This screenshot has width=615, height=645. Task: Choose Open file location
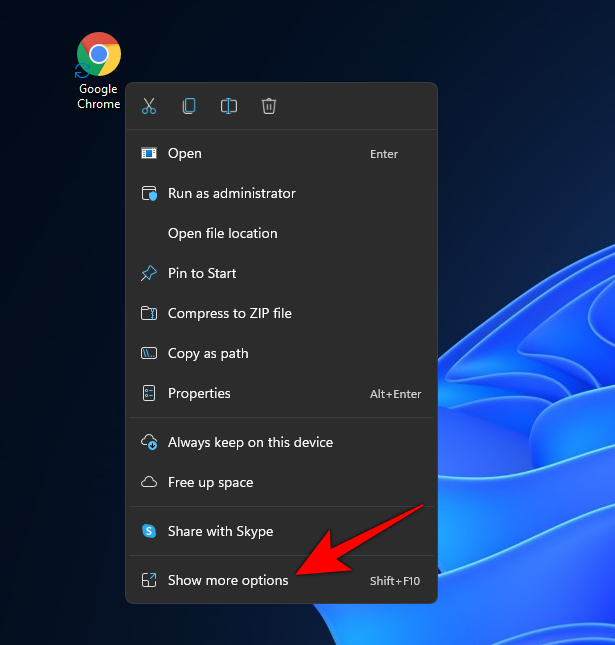222,234
